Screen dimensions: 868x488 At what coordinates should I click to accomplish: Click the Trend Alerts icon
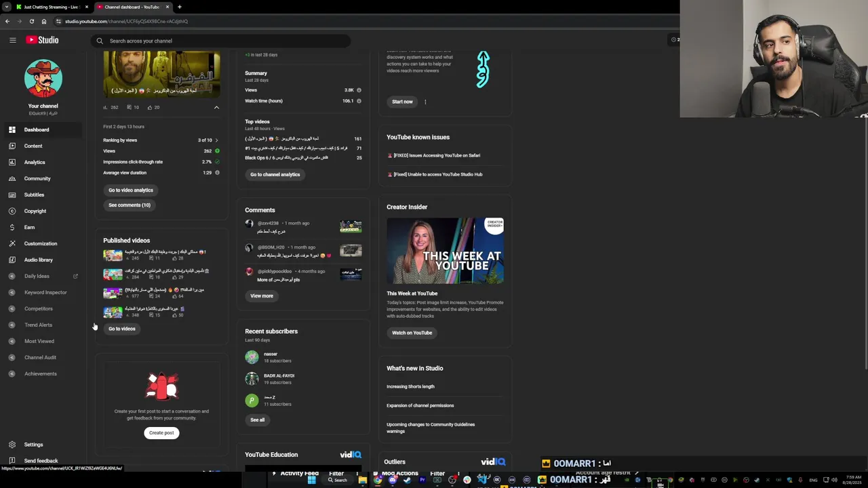point(12,325)
